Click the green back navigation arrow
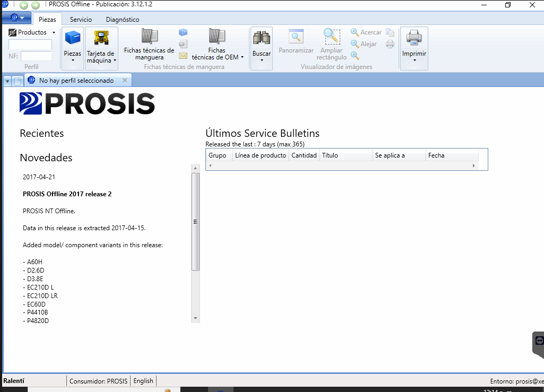Image resolution: width=544 pixels, height=392 pixels. [x=24, y=5]
